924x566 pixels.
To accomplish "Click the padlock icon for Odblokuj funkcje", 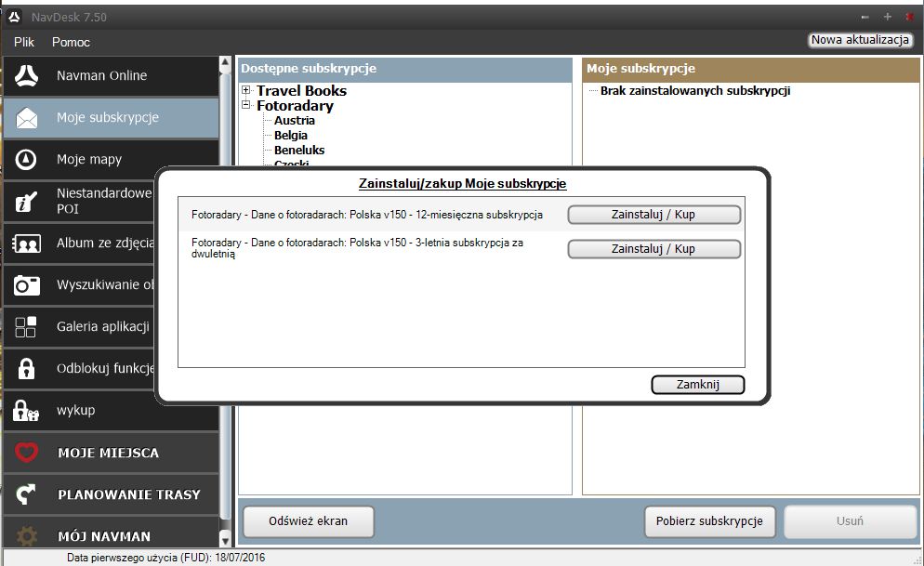I will click(x=26, y=369).
